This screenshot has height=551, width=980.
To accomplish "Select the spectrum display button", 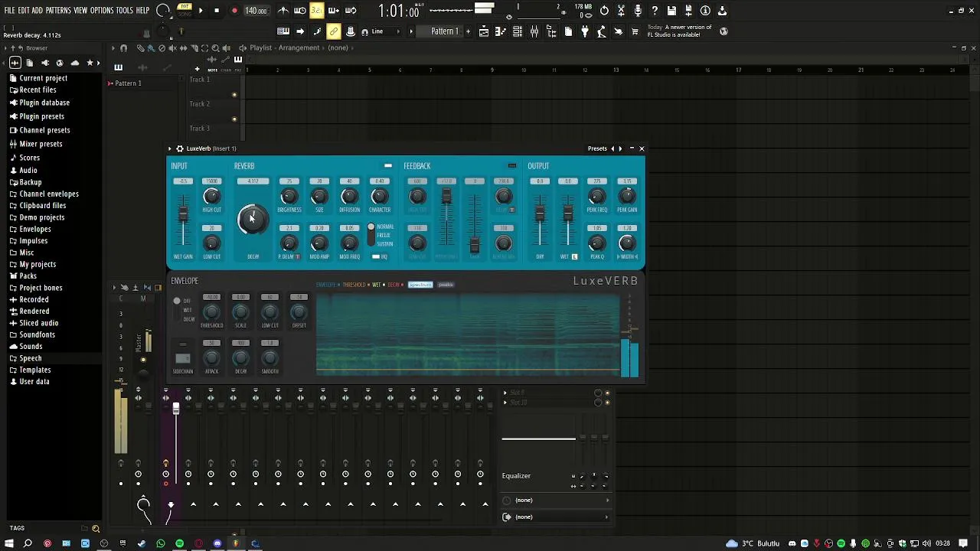I will (420, 285).
